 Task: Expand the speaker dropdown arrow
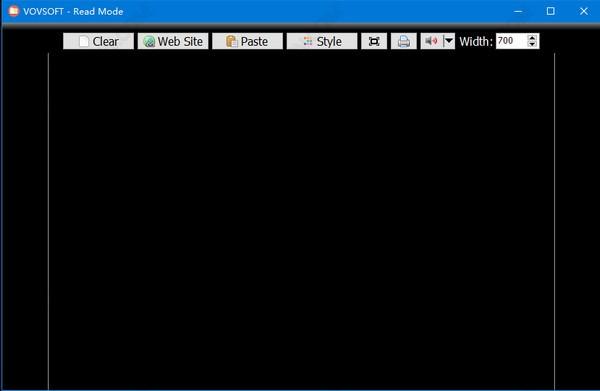[449, 41]
